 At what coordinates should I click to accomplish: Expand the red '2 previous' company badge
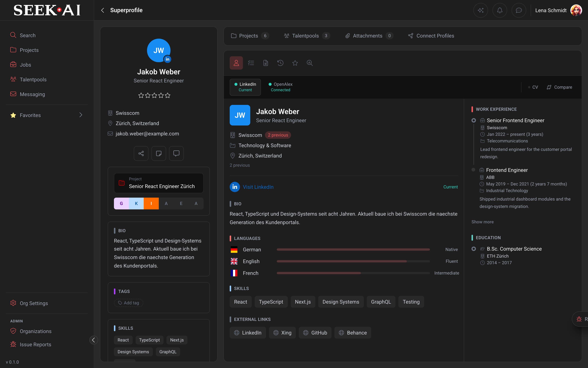[x=278, y=135]
